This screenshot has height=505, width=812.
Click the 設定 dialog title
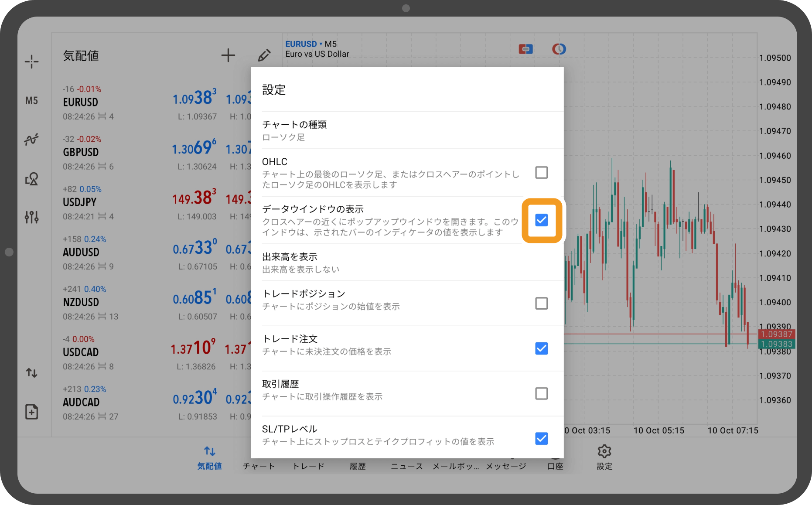[274, 90]
